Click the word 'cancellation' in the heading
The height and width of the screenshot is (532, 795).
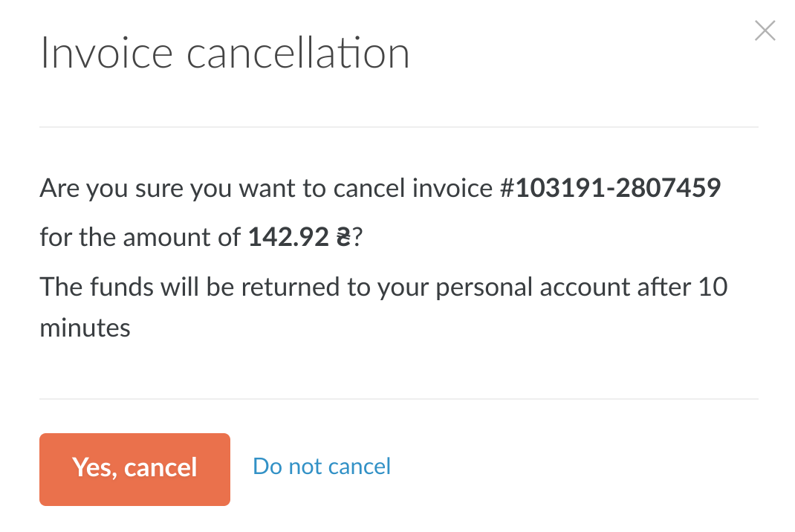tap(298, 54)
